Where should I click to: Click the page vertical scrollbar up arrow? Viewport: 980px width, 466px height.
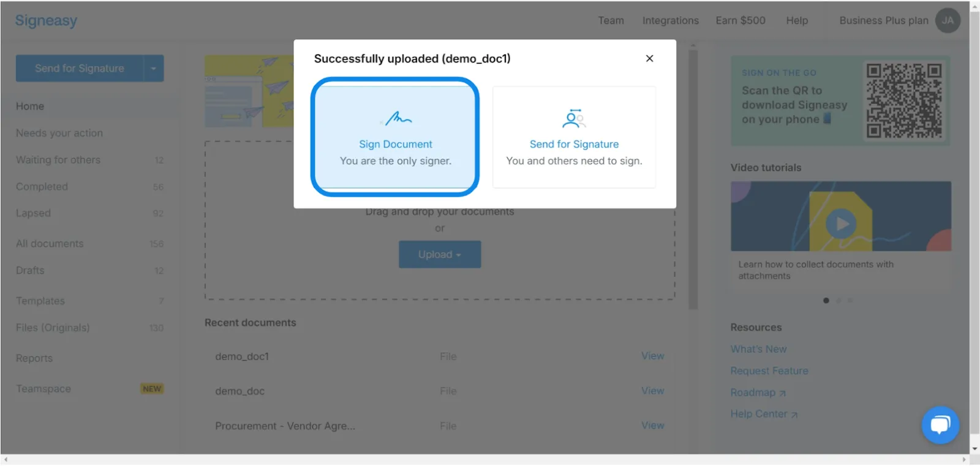point(974,6)
